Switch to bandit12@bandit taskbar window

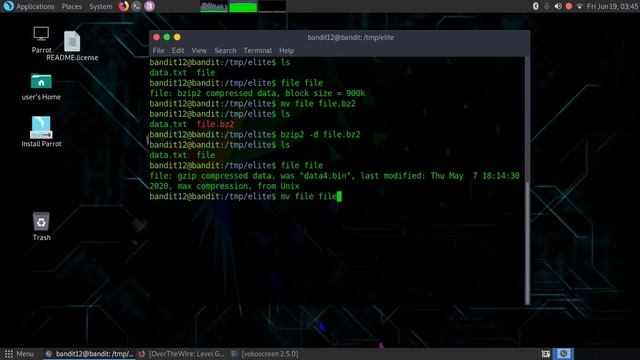[x=89, y=354]
